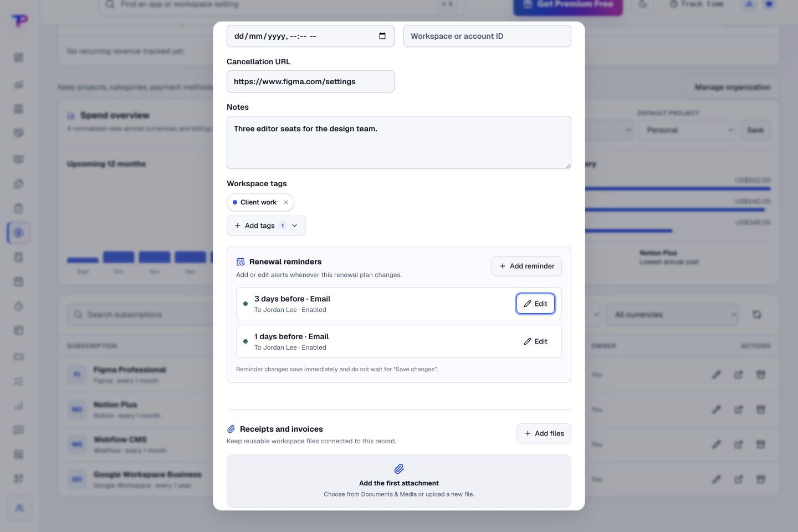Edit the 1 days before reminder
This screenshot has width=798, height=532.
coord(535,341)
